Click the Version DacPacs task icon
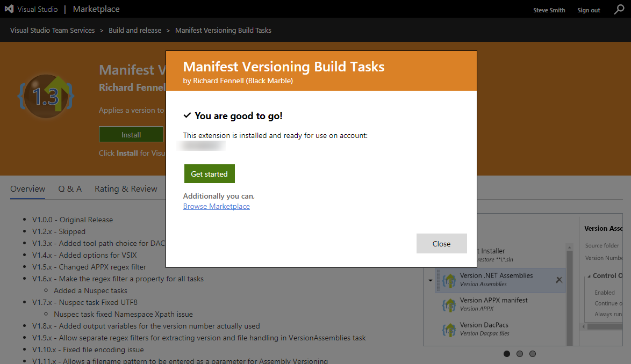This screenshot has height=364, width=631. pos(449,329)
